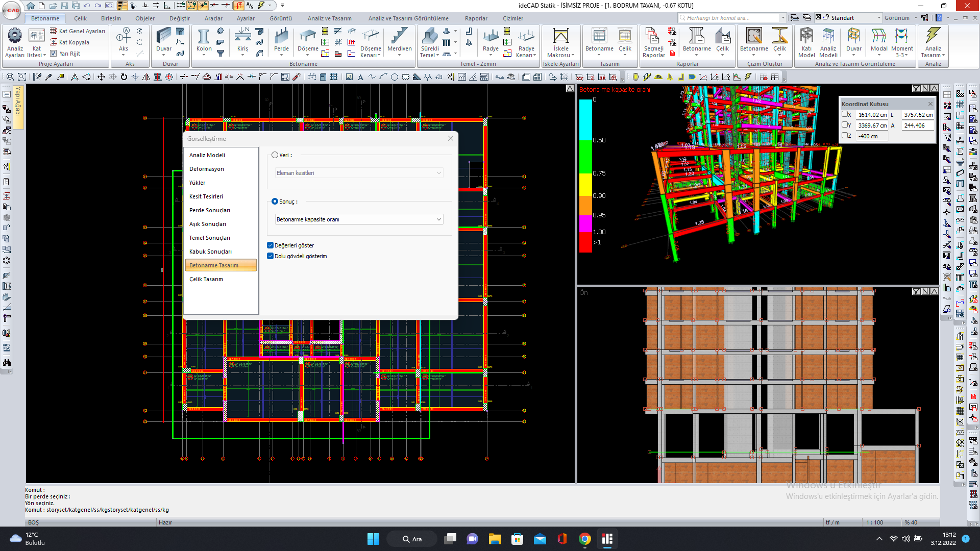Select Kesit Tesirleri in the list

click(206, 196)
